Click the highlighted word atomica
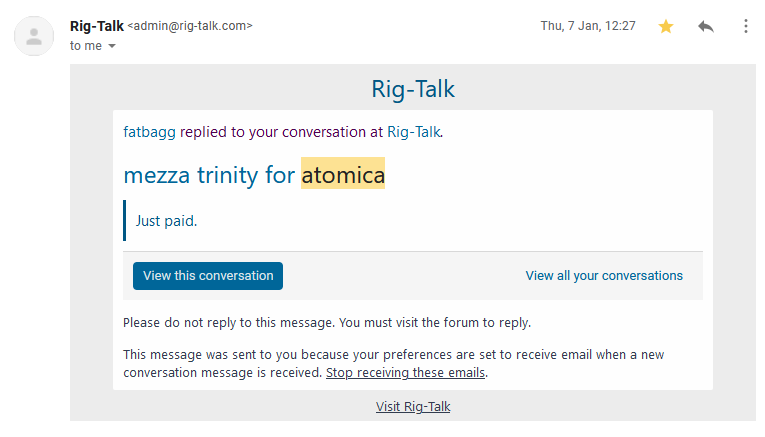765x437 pixels. click(x=343, y=175)
